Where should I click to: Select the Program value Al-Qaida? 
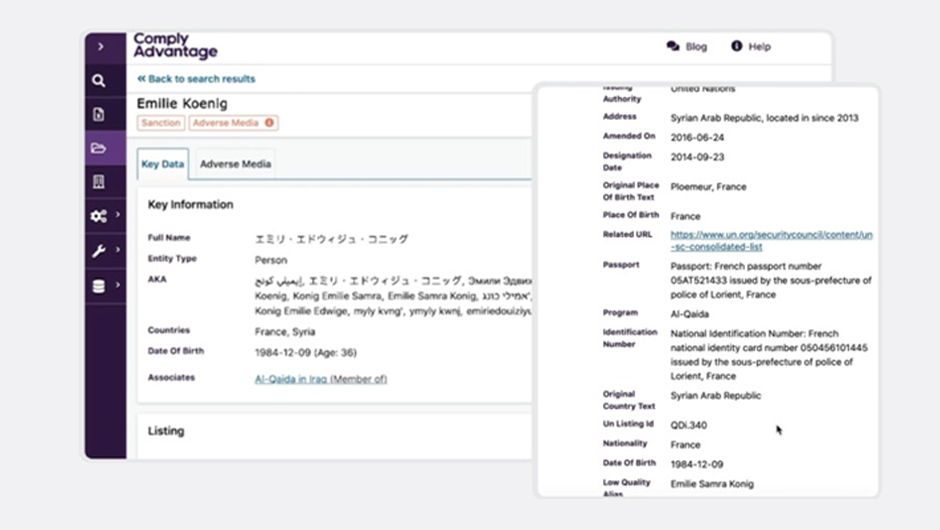tap(689, 314)
